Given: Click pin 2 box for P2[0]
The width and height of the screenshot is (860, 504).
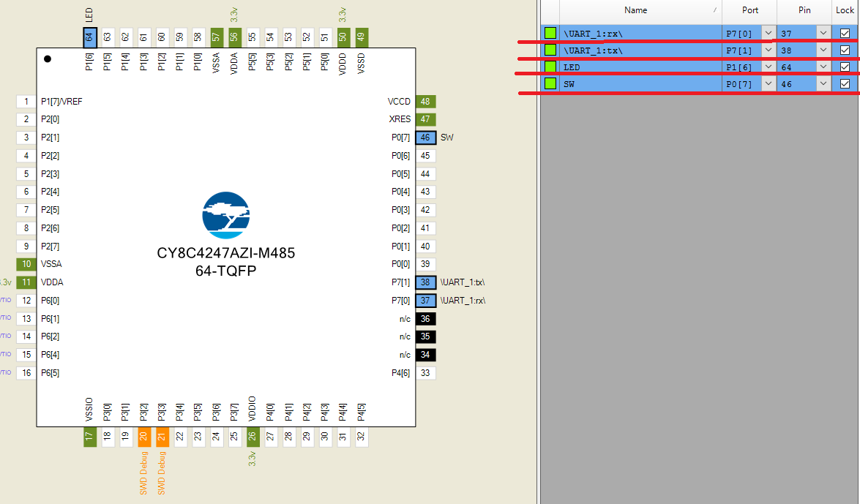Looking at the screenshot, I should [26, 119].
